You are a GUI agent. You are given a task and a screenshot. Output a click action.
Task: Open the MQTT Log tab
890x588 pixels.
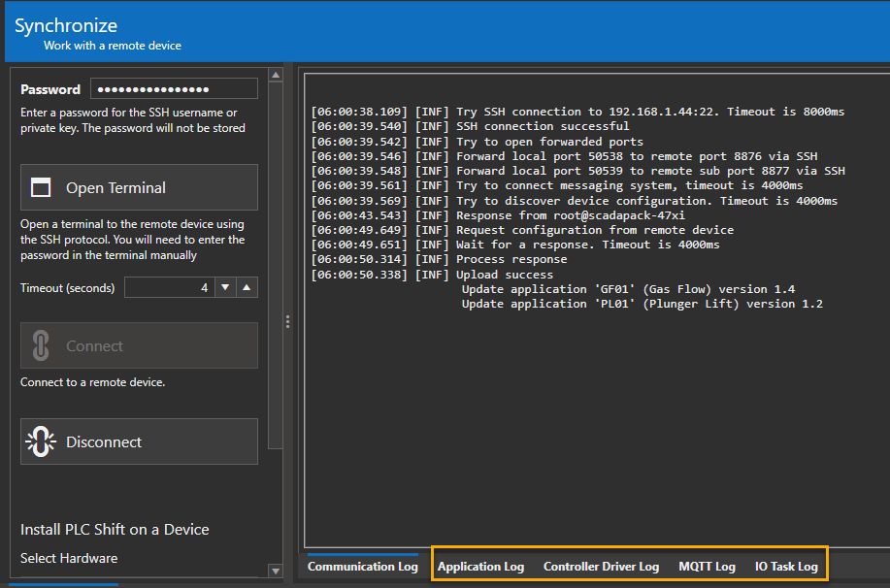click(707, 567)
